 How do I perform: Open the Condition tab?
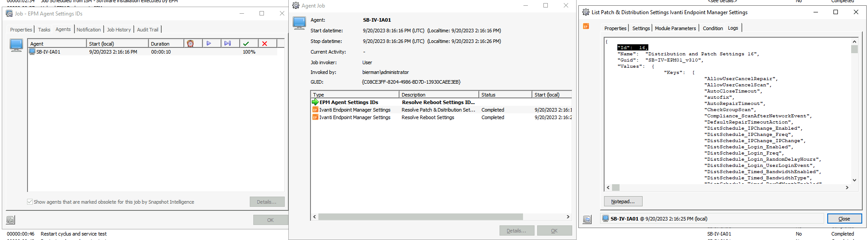click(713, 28)
